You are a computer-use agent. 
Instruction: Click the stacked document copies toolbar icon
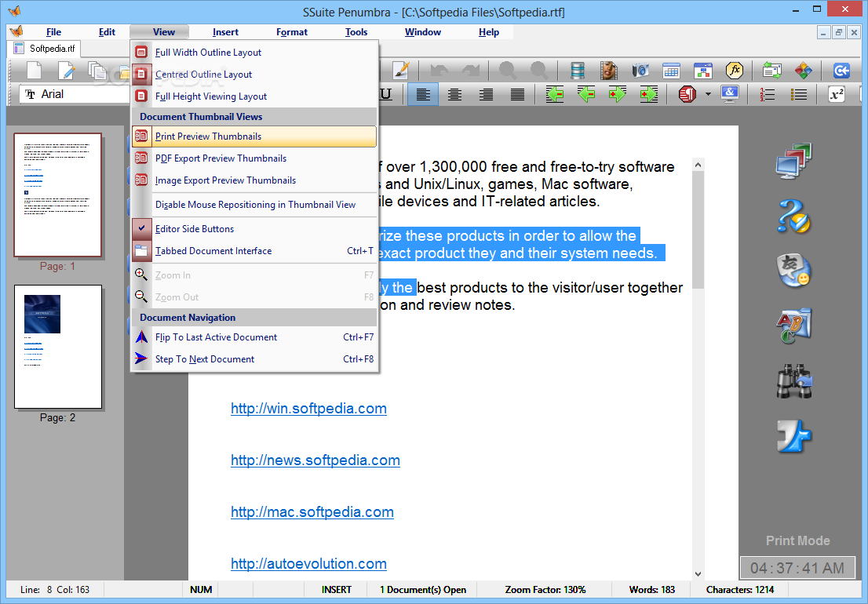coord(97,71)
